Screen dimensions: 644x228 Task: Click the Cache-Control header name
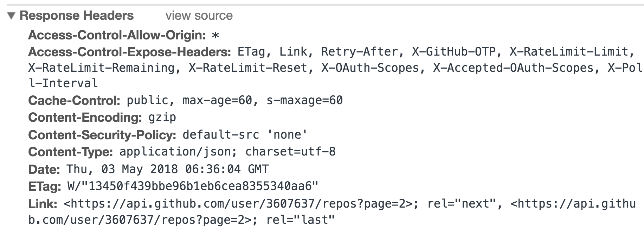point(74,101)
